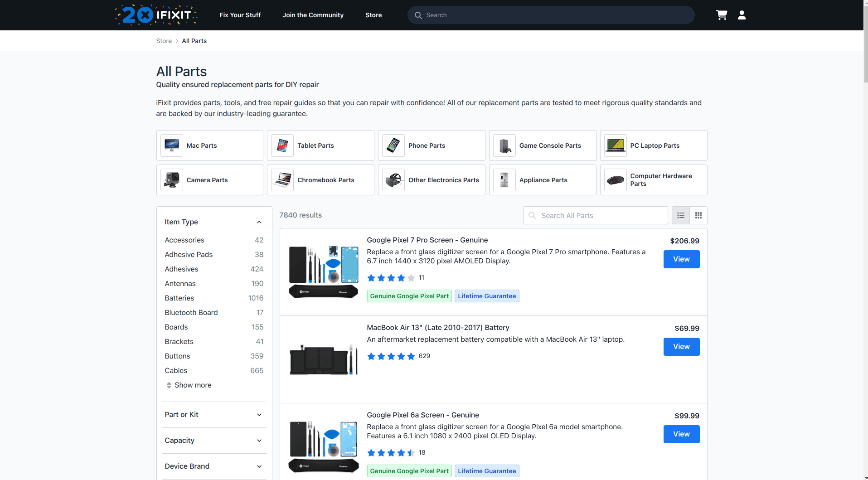
Task: Click the magnifier icon in header search
Action: (418, 15)
